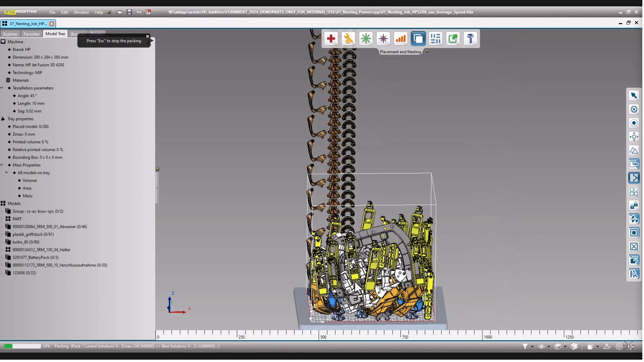644x362 pixels.
Task: Click the pin icon next to Help menu
Action: point(109,12)
